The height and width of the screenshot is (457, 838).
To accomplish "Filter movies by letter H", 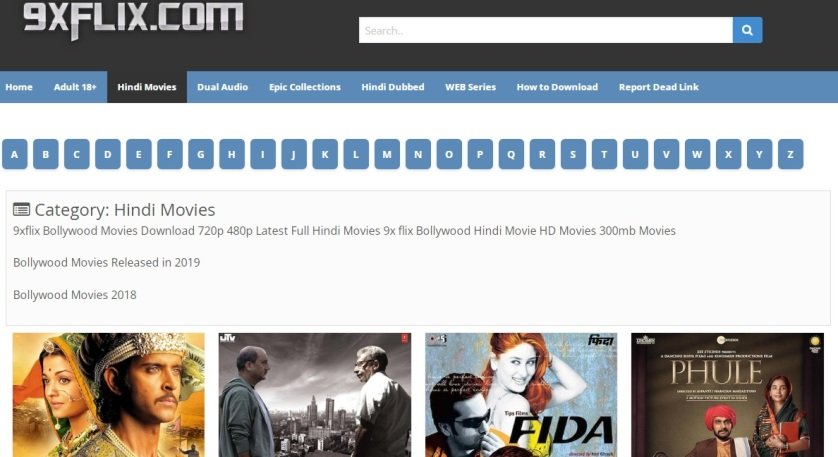I will (x=232, y=154).
